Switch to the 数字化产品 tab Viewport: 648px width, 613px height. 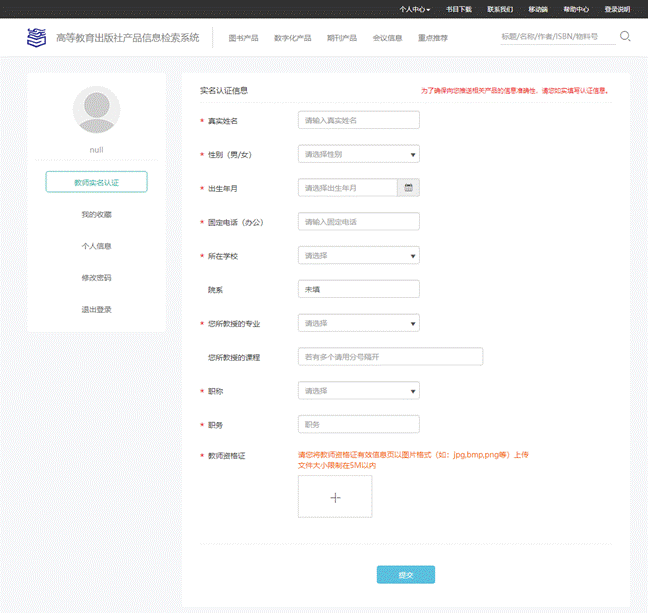click(x=292, y=38)
